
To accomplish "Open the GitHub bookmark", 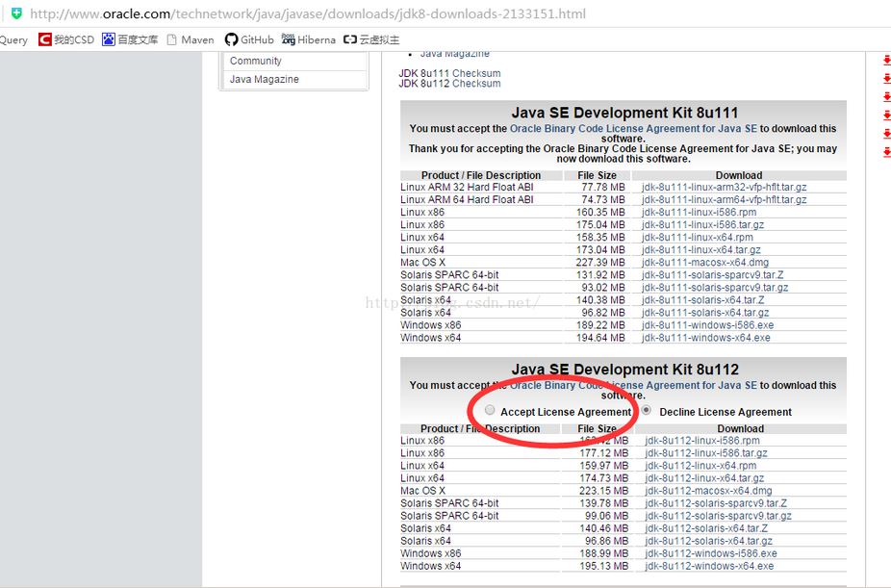I will coord(249,39).
